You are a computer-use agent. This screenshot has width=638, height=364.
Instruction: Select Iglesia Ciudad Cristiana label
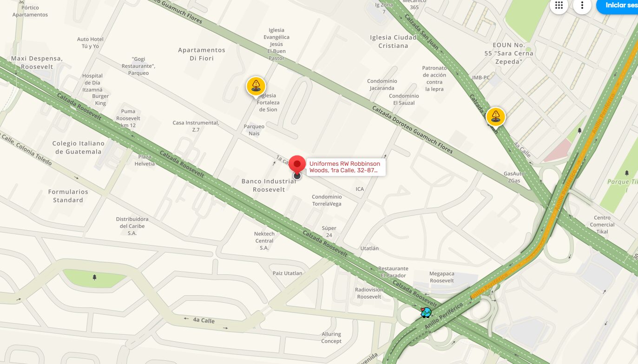[393, 41]
